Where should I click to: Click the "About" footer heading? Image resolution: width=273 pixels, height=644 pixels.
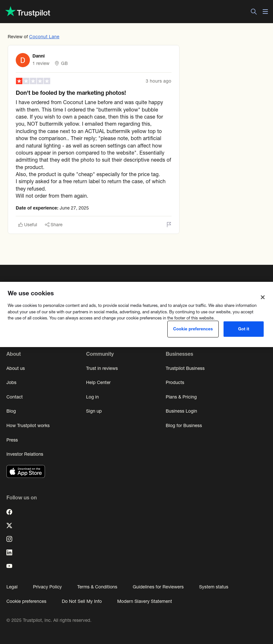[x=13, y=354]
